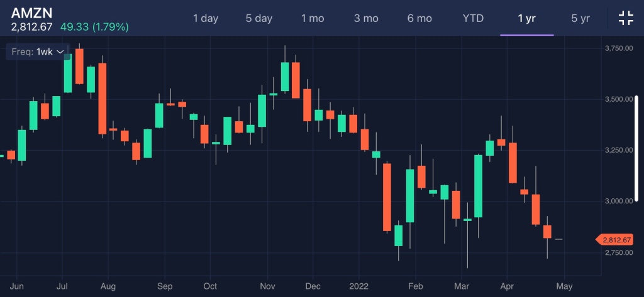Switch chart to 6 mo range
The image size is (644, 297).
419,18
